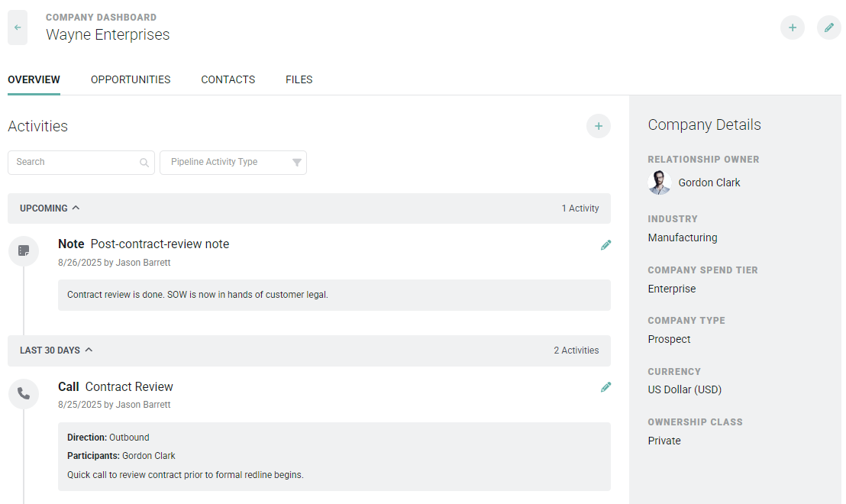Click the phone call icon on timeline
846x504 pixels.
pos(24,393)
